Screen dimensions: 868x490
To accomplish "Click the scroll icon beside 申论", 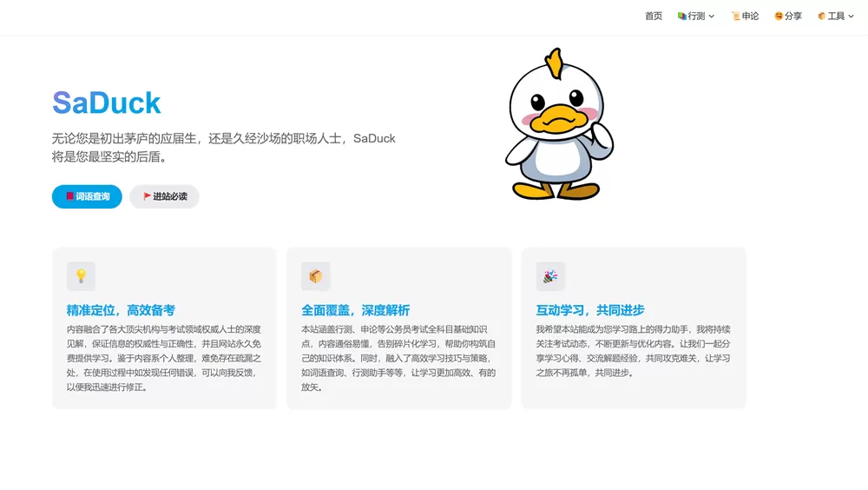I will [x=736, y=17].
